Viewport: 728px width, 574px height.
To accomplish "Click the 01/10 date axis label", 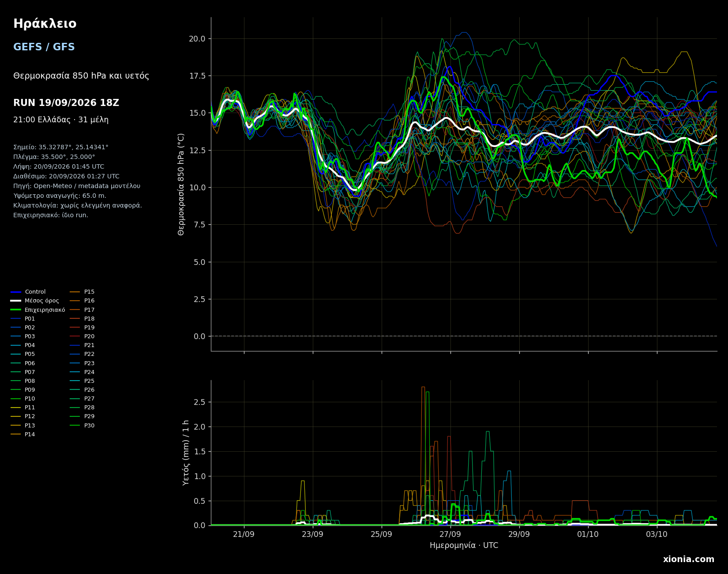I will tap(588, 534).
